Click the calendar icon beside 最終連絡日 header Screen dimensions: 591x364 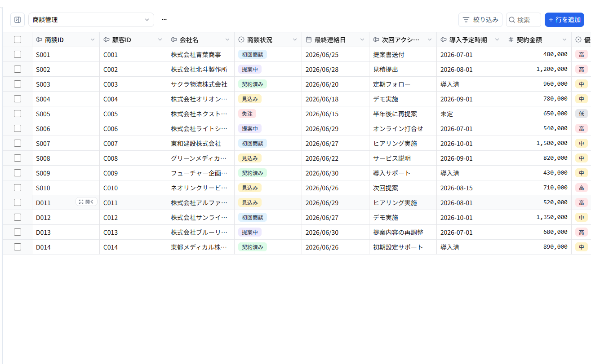[x=309, y=40]
